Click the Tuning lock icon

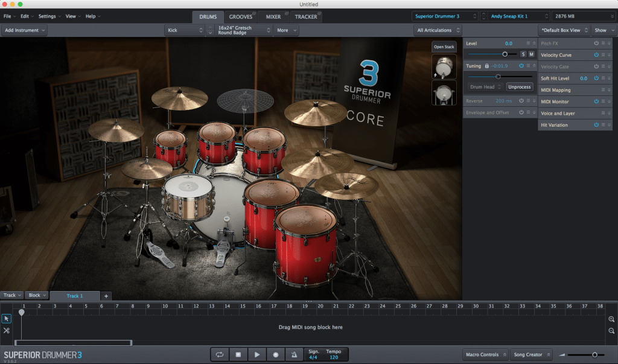(487, 66)
